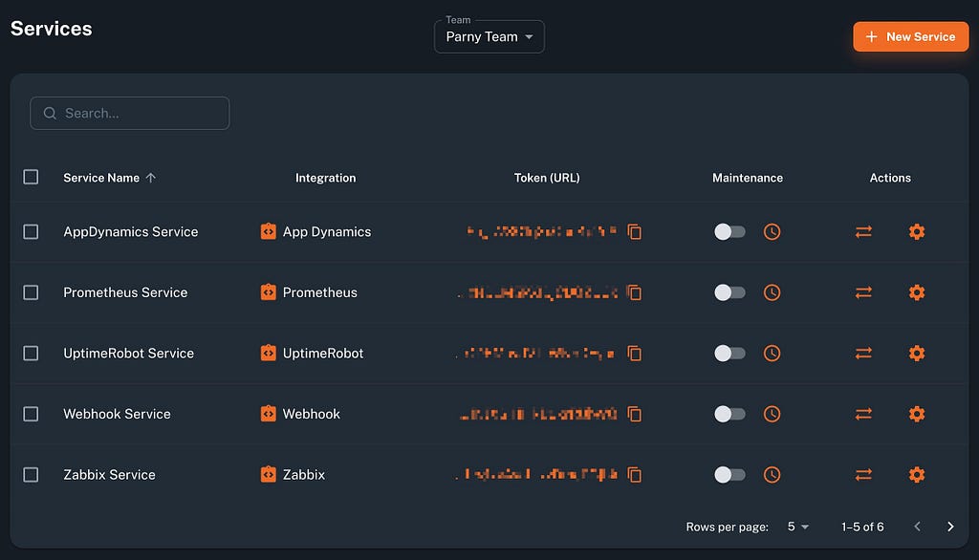Open the Parny Team dropdown
This screenshot has height=560, width=979.
coord(489,37)
